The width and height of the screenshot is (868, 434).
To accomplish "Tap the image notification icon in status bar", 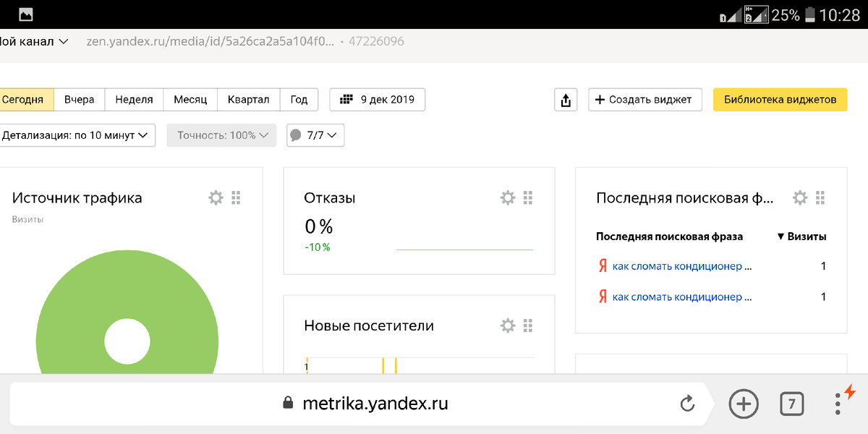I will coord(26,14).
